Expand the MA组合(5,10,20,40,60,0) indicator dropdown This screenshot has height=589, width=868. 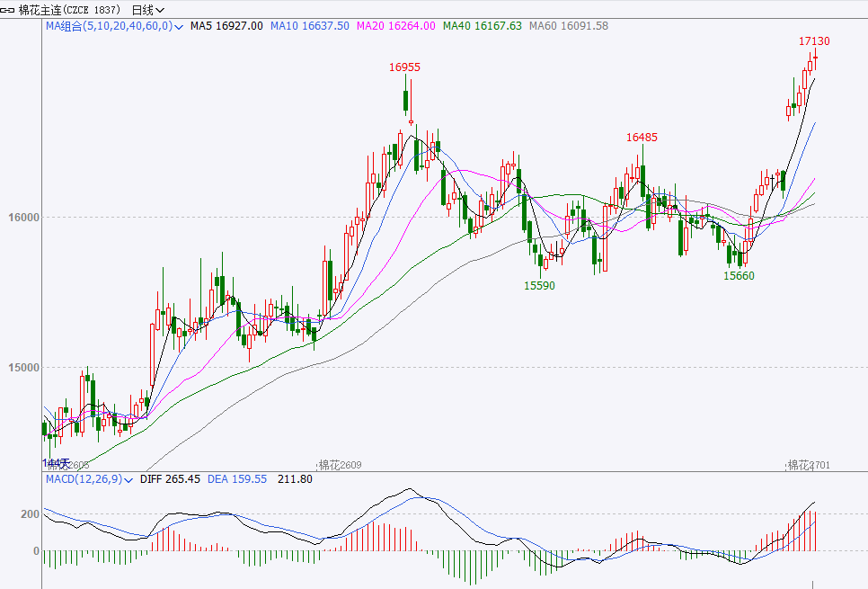click(114, 26)
